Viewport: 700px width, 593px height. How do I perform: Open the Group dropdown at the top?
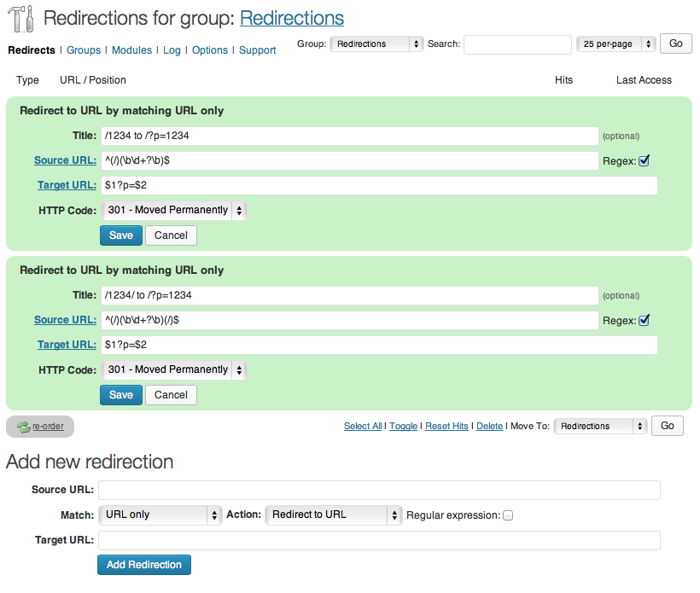click(376, 44)
